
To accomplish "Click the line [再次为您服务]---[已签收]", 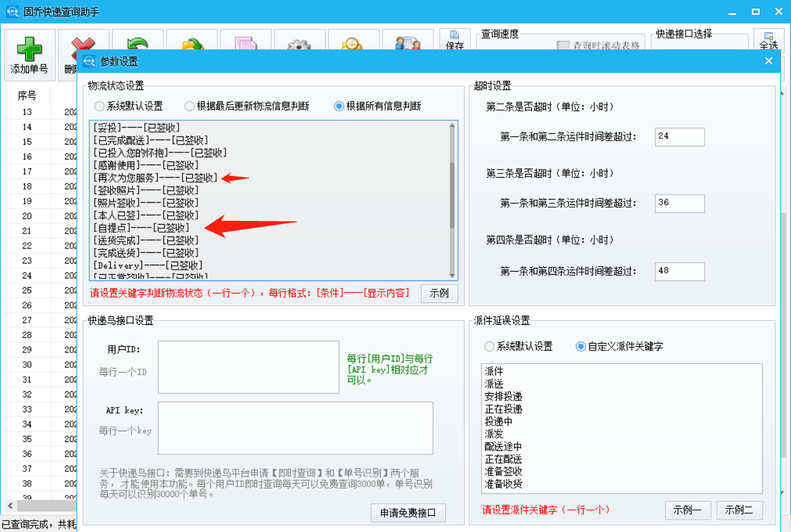I will [155, 178].
